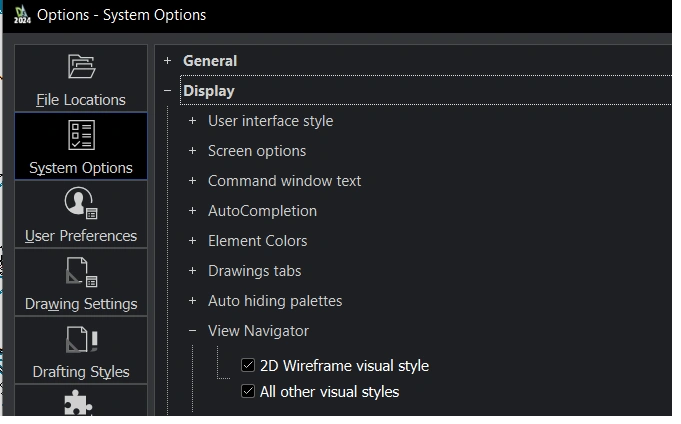Select the AutoCompletion tree item
The width and height of the screenshot is (681, 424).
coord(262,211)
